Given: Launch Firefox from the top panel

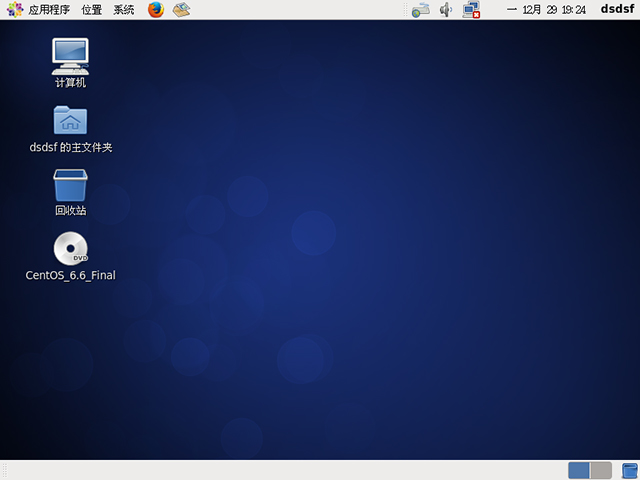Looking at the screenshot, I should coord(156,9).
